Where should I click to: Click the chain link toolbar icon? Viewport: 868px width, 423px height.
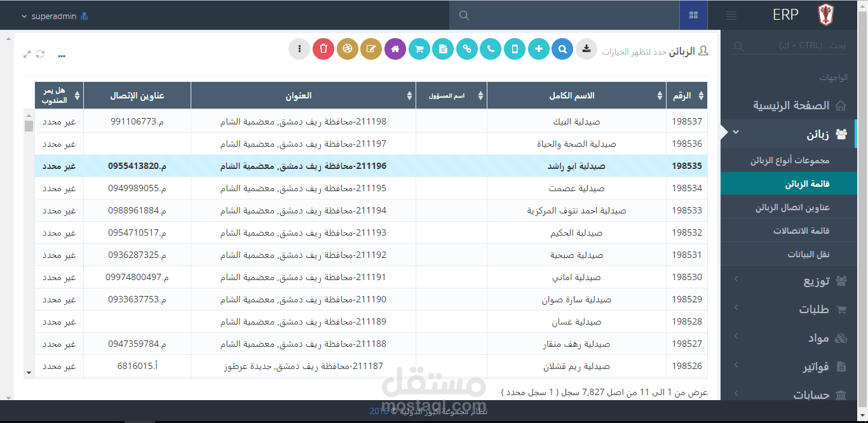pos(467,49)
